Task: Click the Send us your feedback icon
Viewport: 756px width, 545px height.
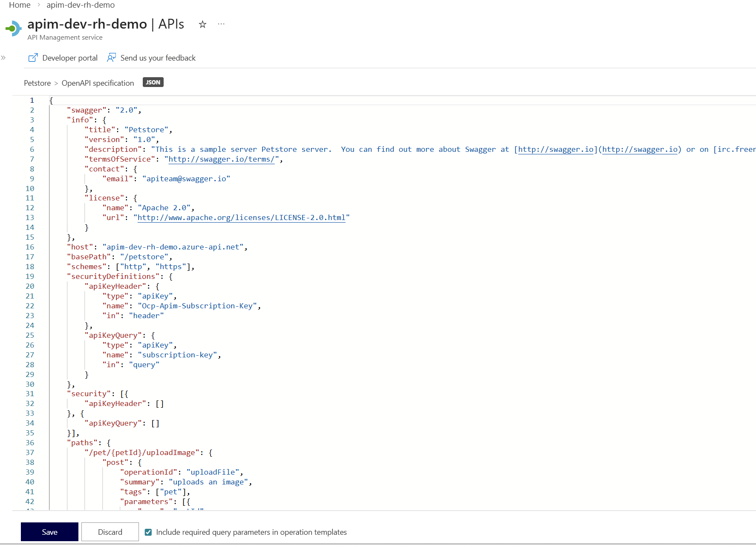Action: point(111,57)
